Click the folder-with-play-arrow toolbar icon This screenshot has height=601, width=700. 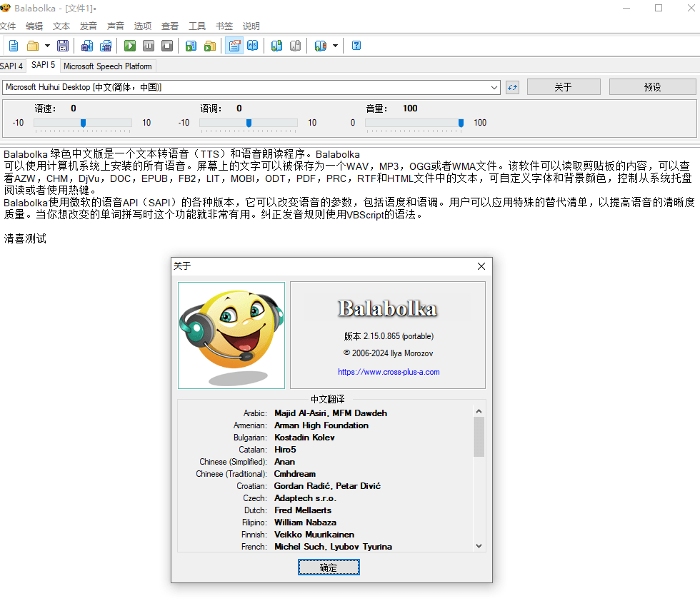pyautogui.click(x=210, y=46)
